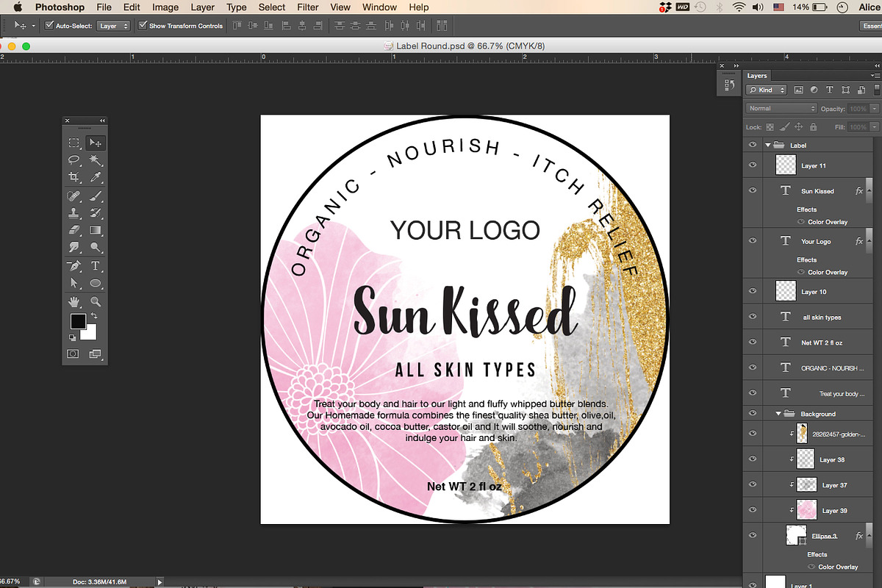Select the Healing Brush tool
Screen dimensions: 882x588
pos(74,196)
